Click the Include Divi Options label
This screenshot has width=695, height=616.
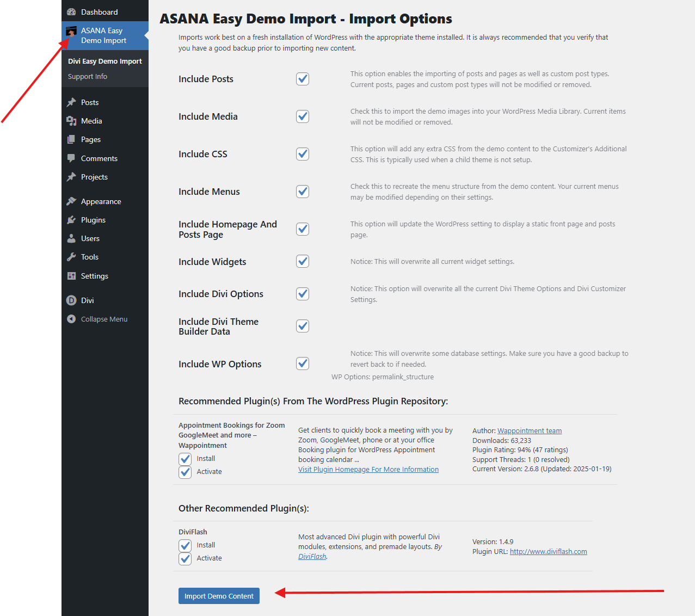(x=221, y=294)
